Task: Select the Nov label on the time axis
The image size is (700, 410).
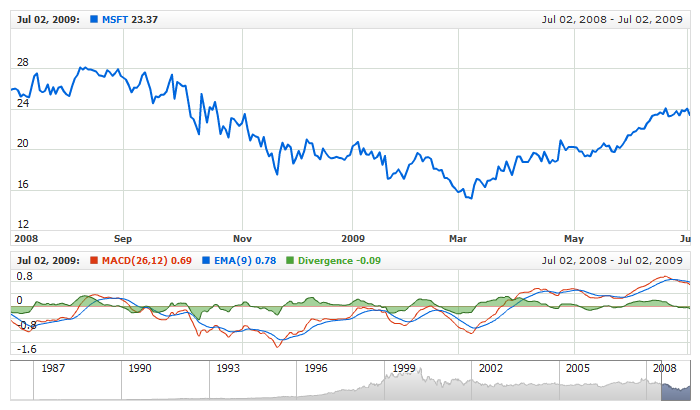Action: tap(244, 239)
